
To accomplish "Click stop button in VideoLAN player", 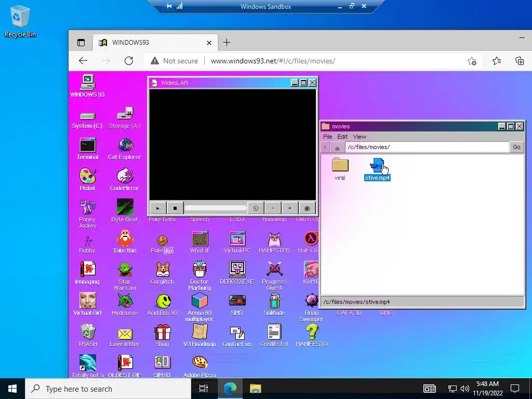I will 175,208.
